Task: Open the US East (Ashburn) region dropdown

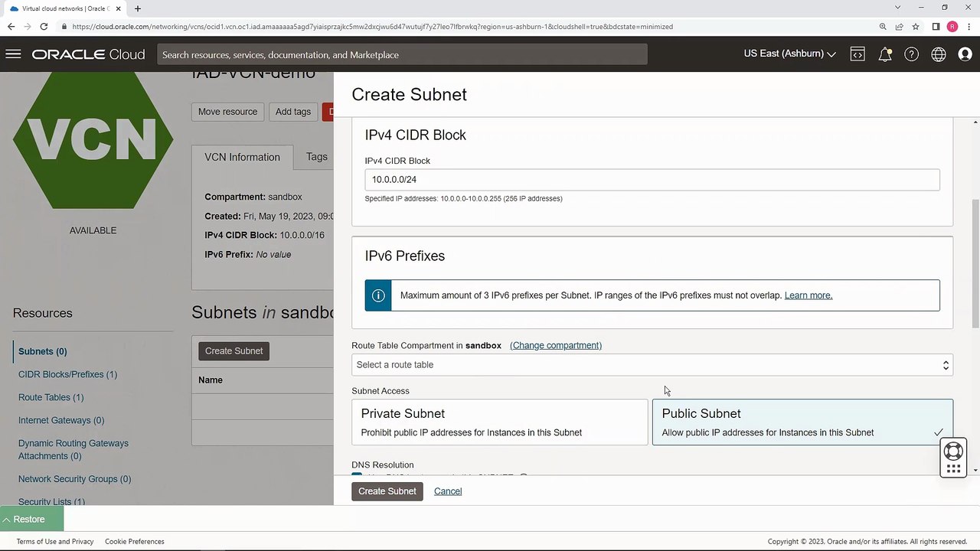Action: click(789, 54)
